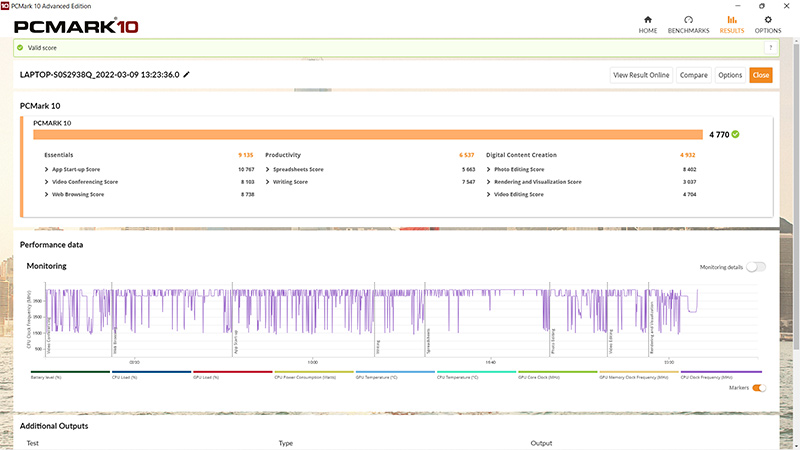Click Digital Content Creation heading
The image size is (800, 450).
(521, 155)
